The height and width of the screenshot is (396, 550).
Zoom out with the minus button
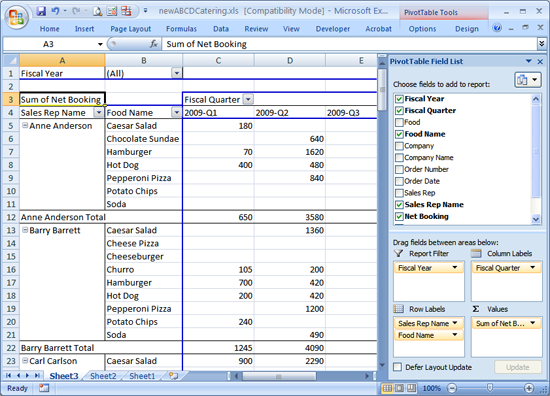point(452,388)
